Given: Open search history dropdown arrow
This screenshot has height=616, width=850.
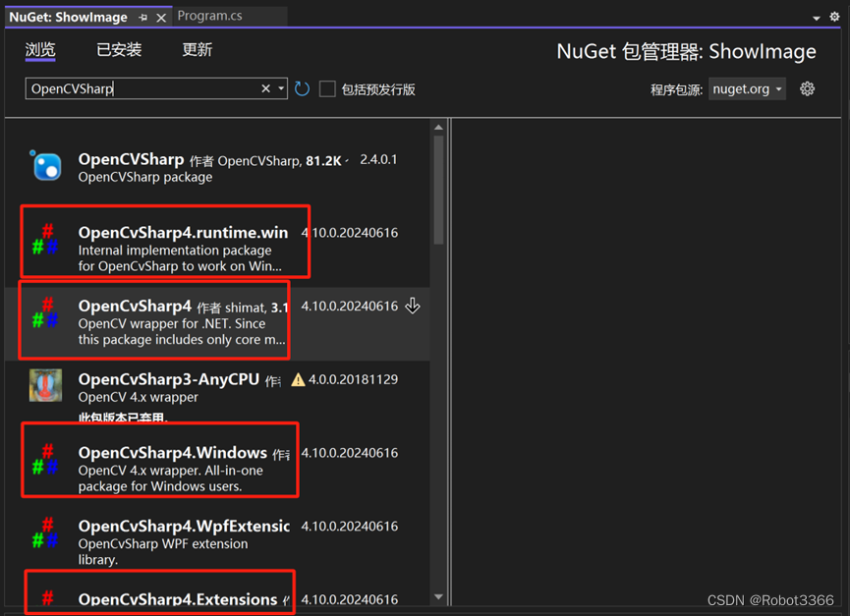Looking at the screenshot, I should (x=281, y=88).
